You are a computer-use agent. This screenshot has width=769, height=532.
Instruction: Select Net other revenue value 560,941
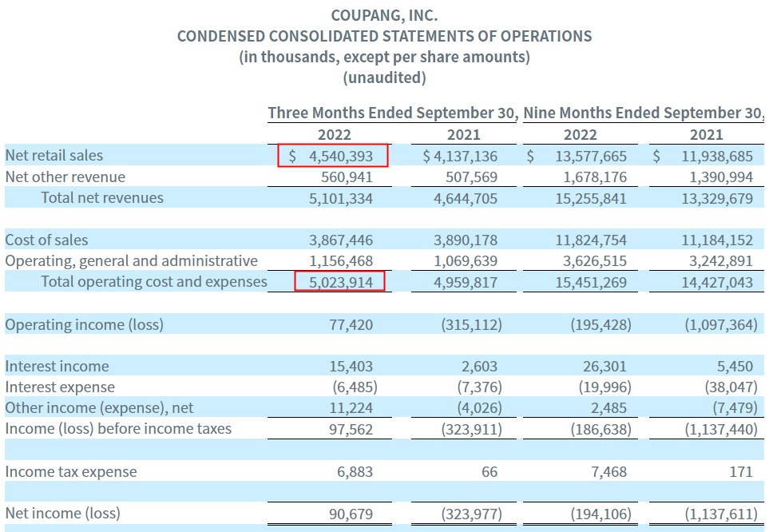pyautogui.click(x=347, y=177)
